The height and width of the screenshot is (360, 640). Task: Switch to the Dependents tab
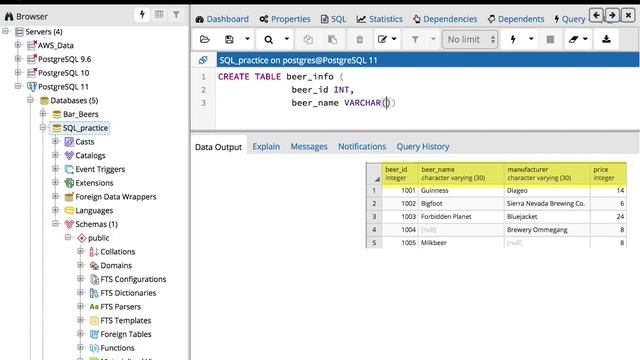(x=516, y=19)
